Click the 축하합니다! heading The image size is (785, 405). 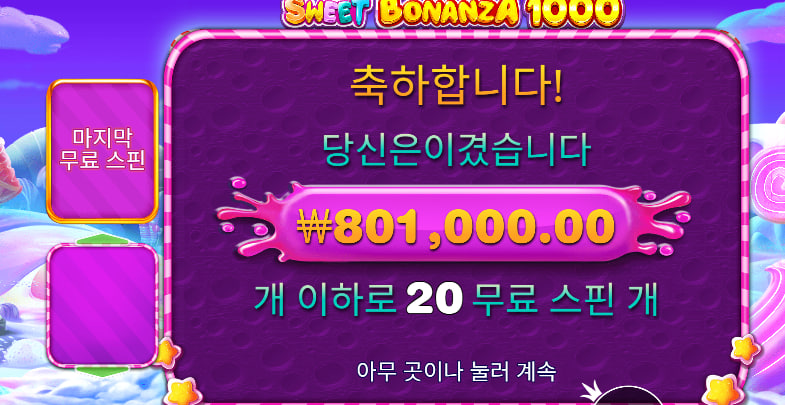click(456, 87)
